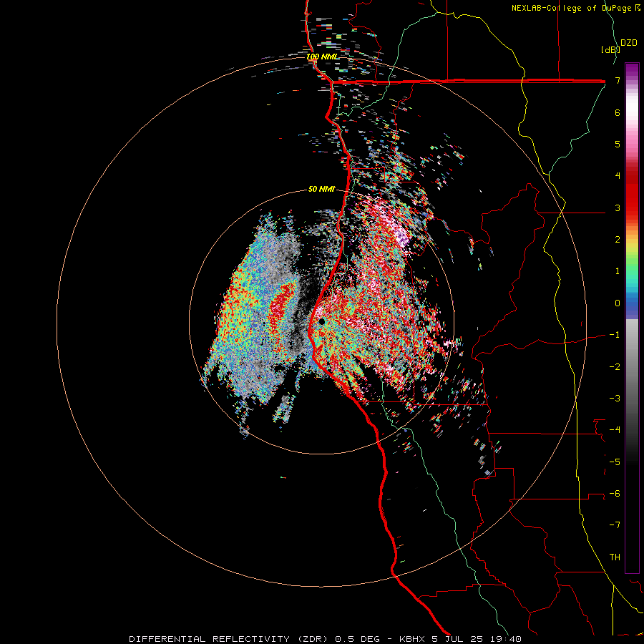Image resolution: width=644 pixels, height=644 pixels.
Task: Click the Differential Reflectivity caption at bottom
Action: tap(326, 639)
